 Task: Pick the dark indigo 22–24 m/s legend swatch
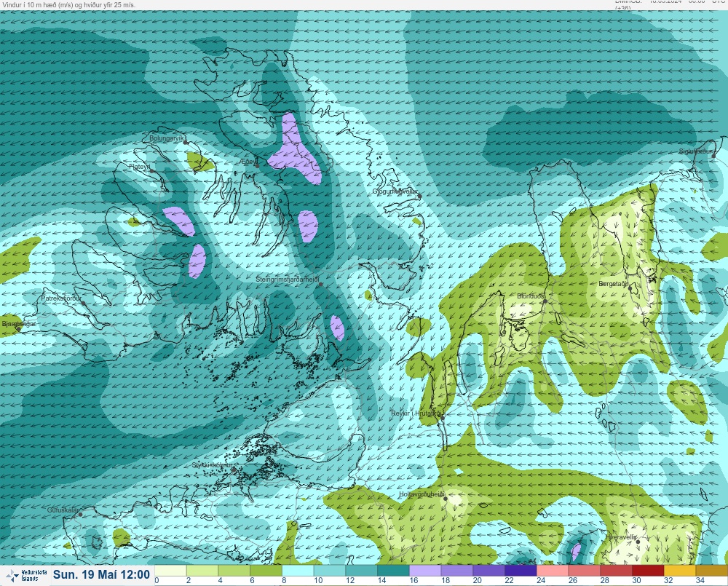[x=521, y=570]
